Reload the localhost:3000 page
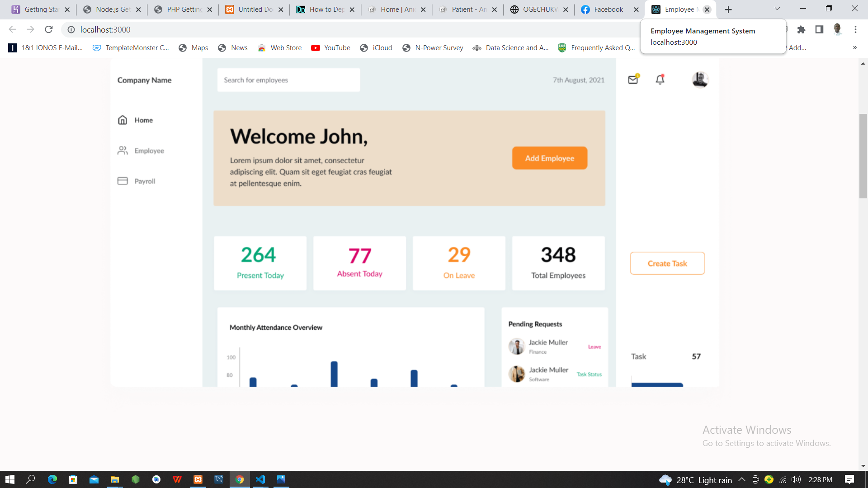The image size is (868, 488). (x=49, y=29)
